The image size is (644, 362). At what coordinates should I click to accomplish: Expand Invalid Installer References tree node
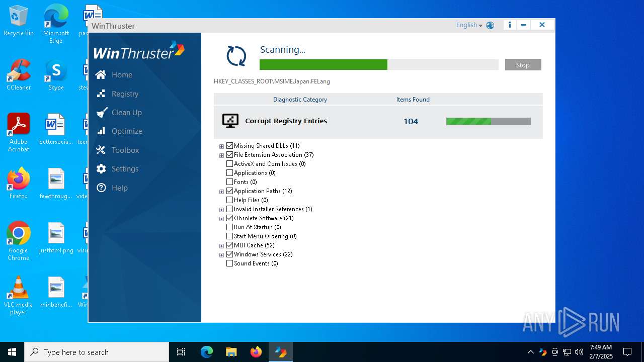221,210
